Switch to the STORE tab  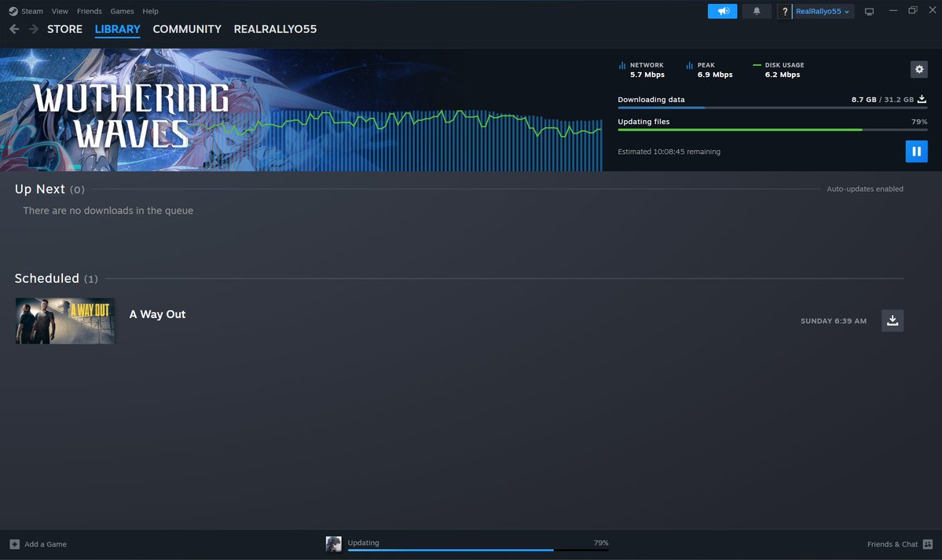point(65,29)
